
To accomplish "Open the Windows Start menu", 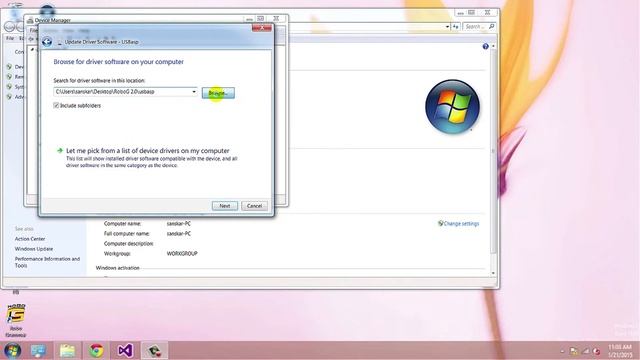I will [x=12, y=351].
